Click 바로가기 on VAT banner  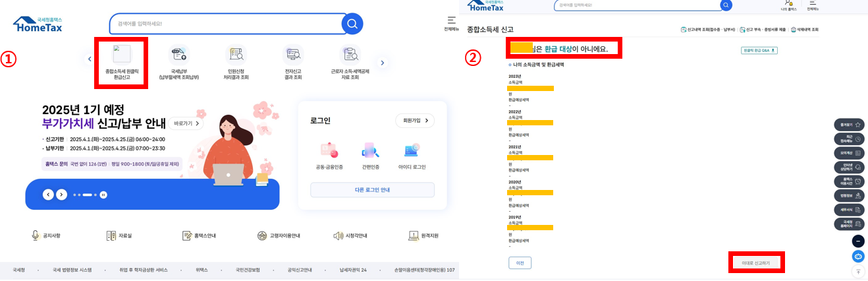(x=186, y=123)
